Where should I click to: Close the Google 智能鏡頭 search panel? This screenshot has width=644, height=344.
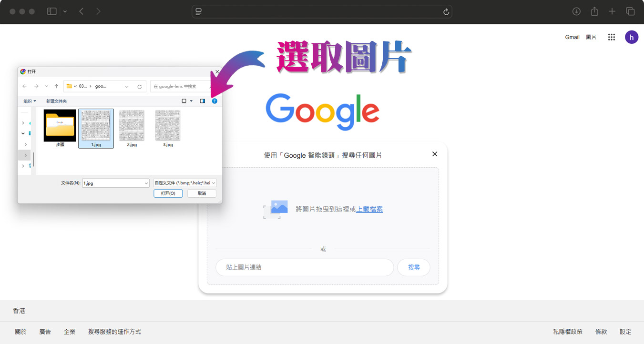point(435,154)
